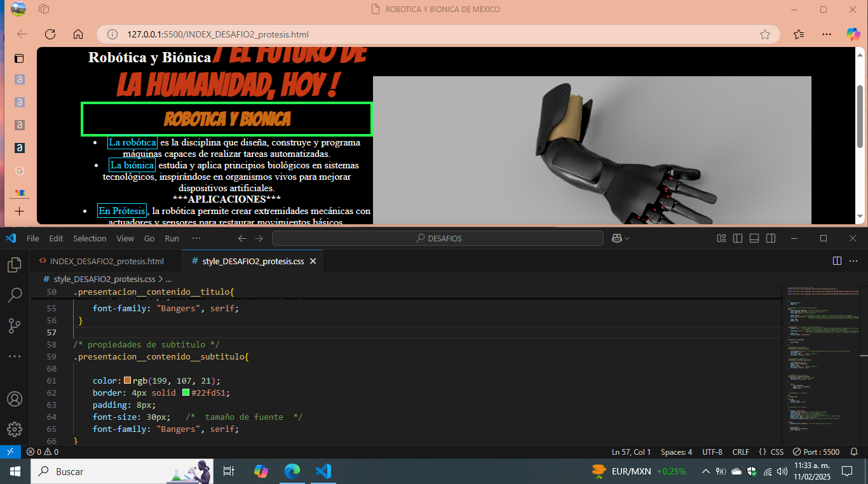868x484 pixels.
Task: Follow the La robótica link on the webpage
Action: point(132,142)
